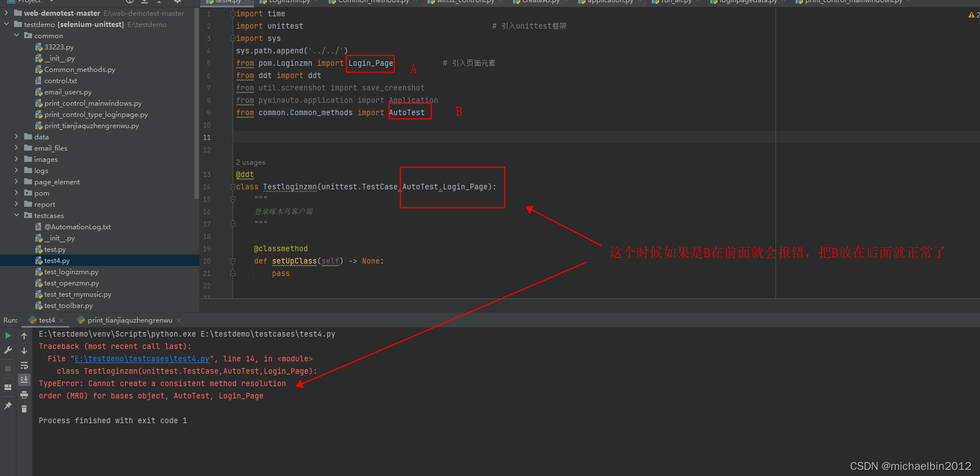Collapse the common folder

[x=17, y=35]
